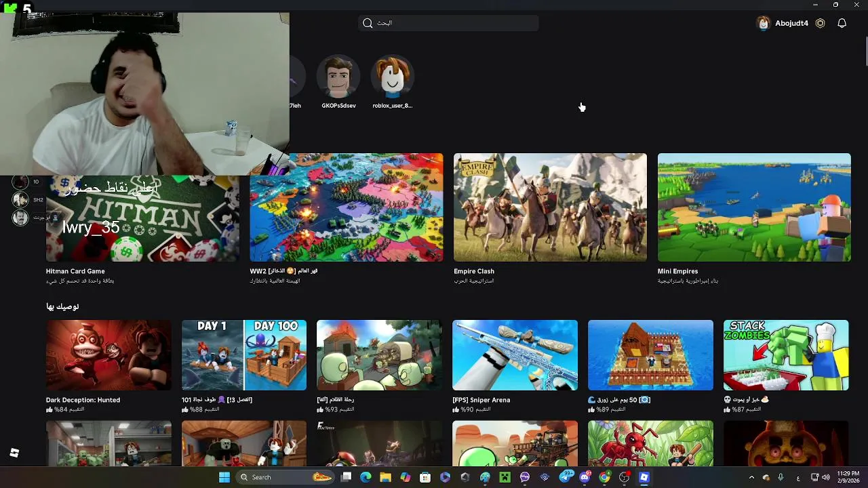Screen dimensions: 868x488
Task: Launch Microsoft Edge from the taskbar
Action: [366, 477]
